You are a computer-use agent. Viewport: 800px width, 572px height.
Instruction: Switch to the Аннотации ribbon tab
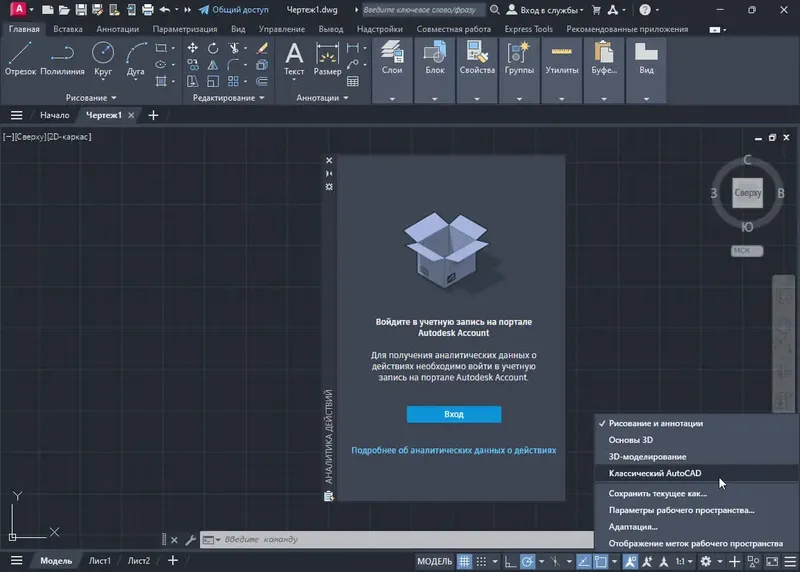coord(117,29)
